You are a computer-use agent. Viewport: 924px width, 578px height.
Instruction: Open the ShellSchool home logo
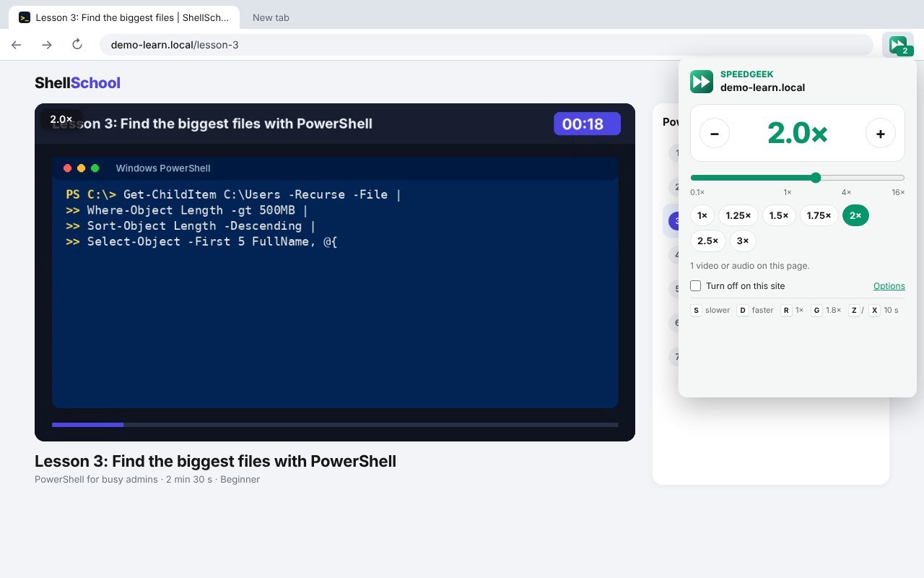77,83
